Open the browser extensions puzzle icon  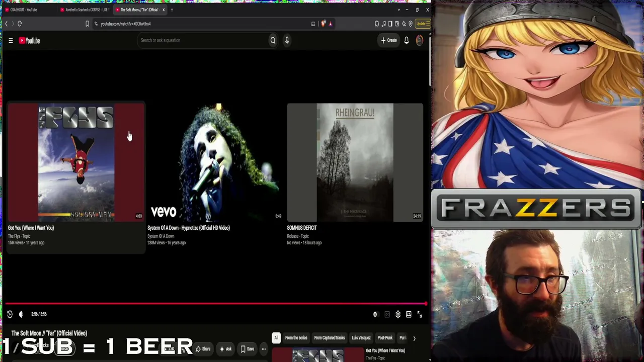pyautogui.click(x=377, y=24)
